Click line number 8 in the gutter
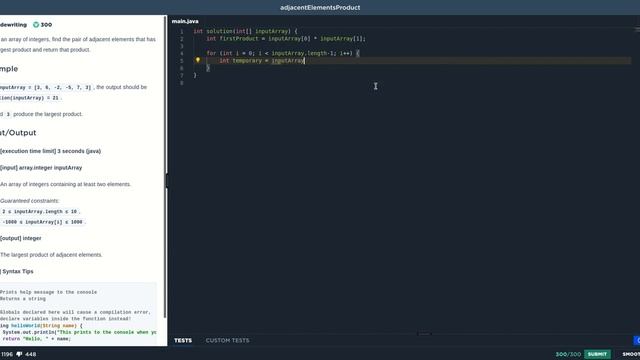 pyautogui.click(x=182, y=83)
